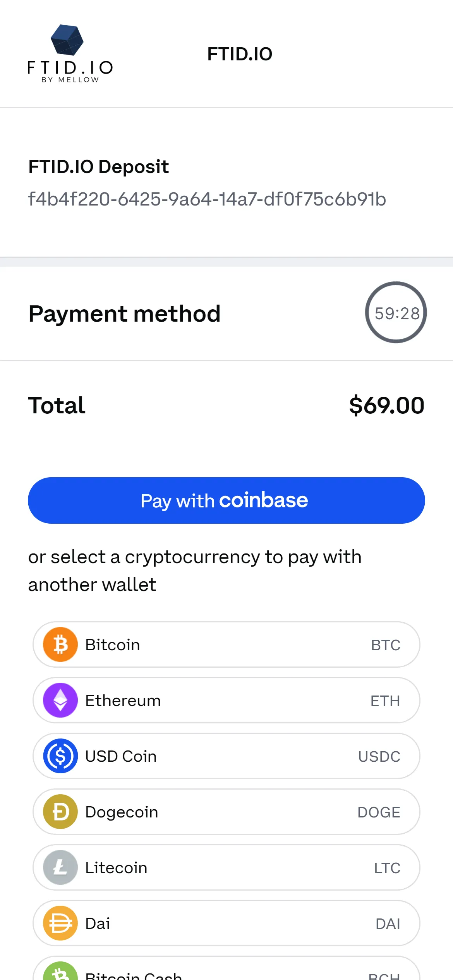The height and width of the screenshot is (980, 453).
Task: Select Bitcoin as payment currency
Action: [226, 644]
